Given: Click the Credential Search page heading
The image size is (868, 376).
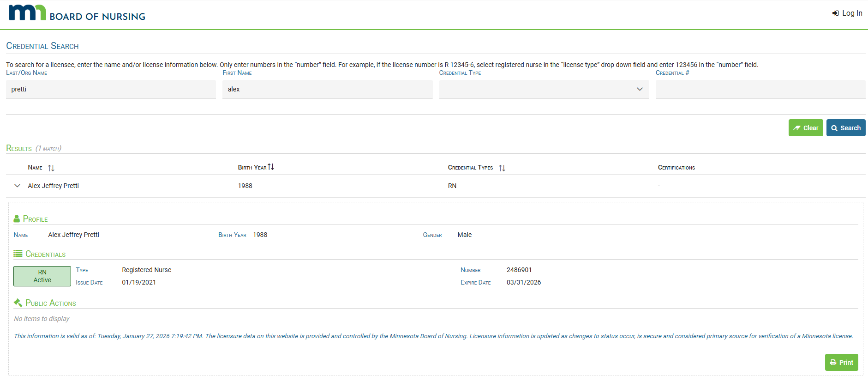Looking at the screenshot, I should (42, 46).
